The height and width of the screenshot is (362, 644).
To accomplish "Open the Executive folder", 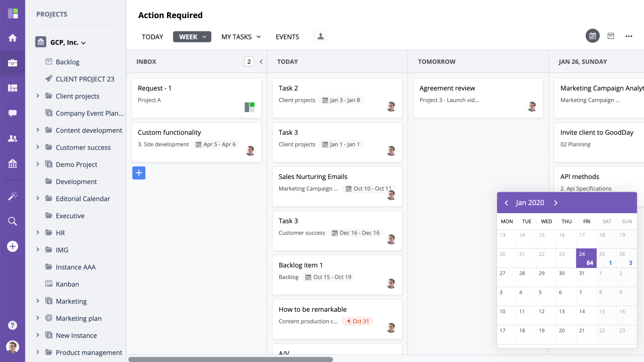I will click(x=70, y=216).
